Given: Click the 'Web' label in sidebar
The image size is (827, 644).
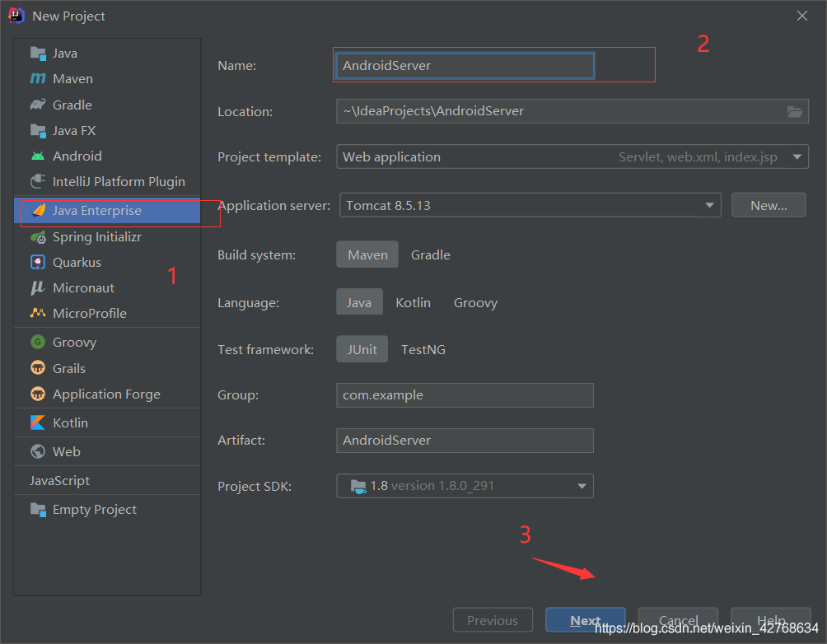Looking at the screenshot, I should pos(67,451).
